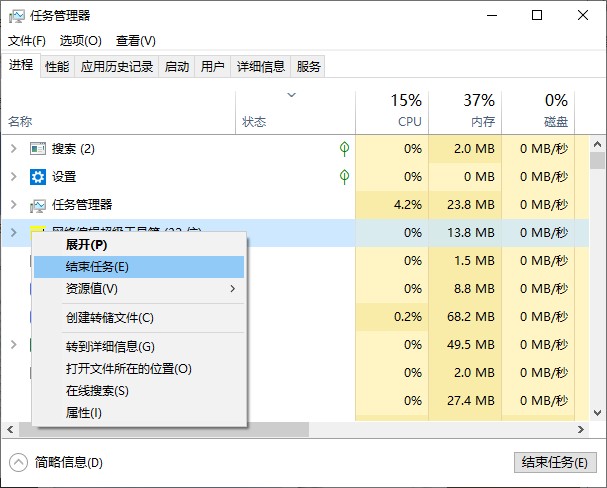The width and height of the screenshot is (607, 488).
Task: Sort by the 内存 column header
Action: (x=465, y=113)
